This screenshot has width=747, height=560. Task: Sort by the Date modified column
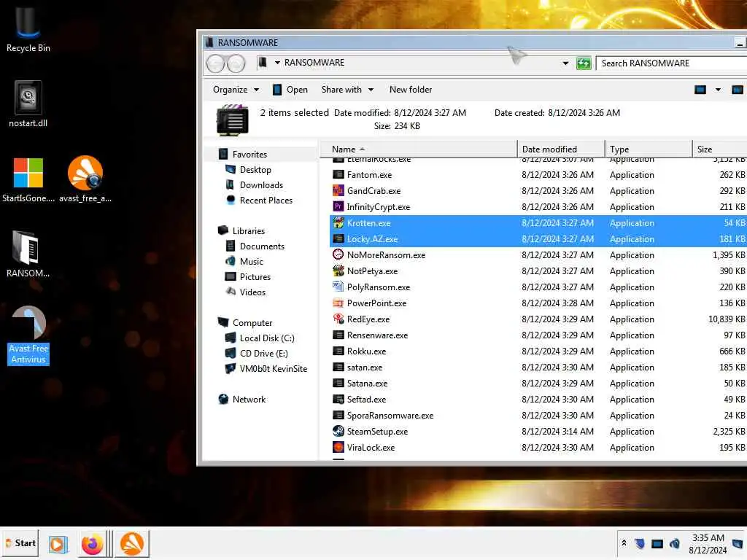[x=561, y=149]
